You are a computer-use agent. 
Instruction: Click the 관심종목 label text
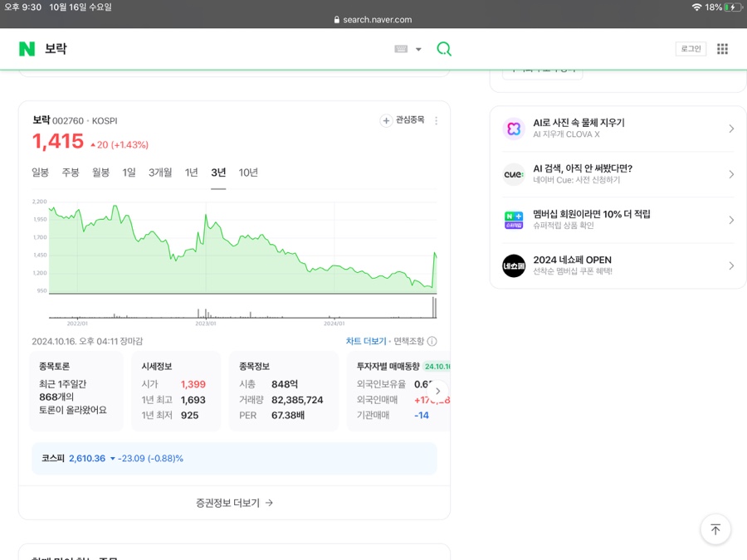coord(410,120)
